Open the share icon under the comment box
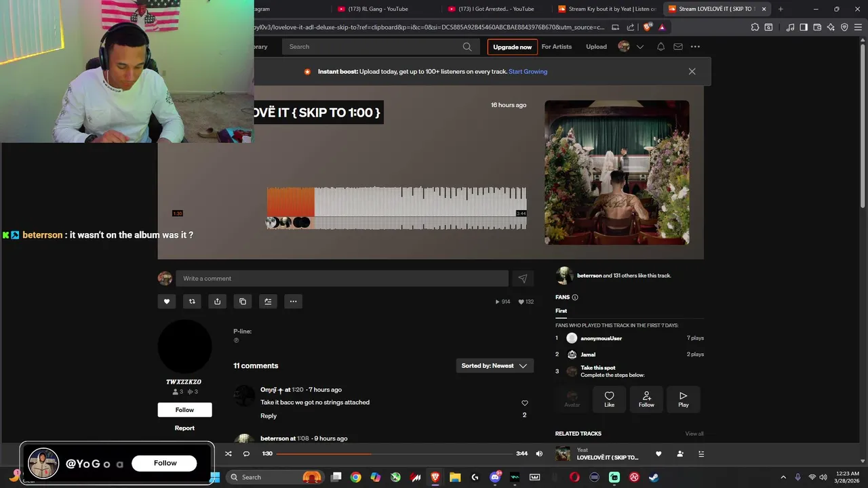Image resolution: width=868 pixels, height=488 pixels. click(x=217, y=302)
